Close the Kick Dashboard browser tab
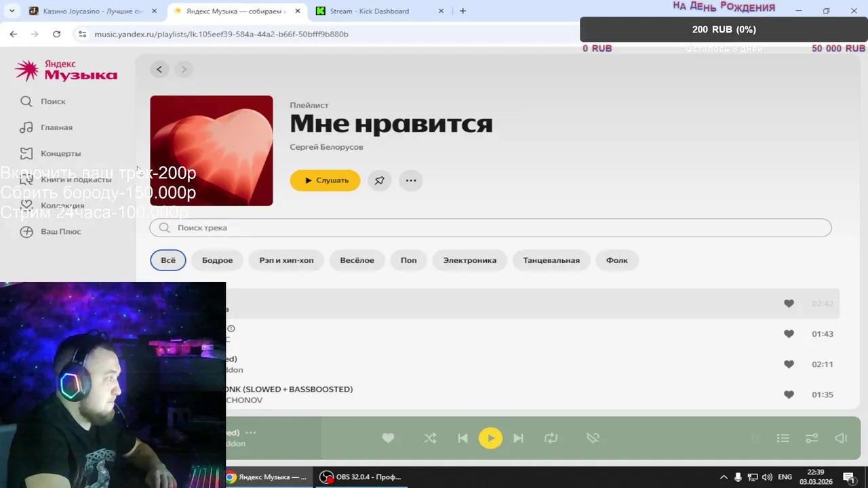The image size is (868, 488). pos(441,11)
